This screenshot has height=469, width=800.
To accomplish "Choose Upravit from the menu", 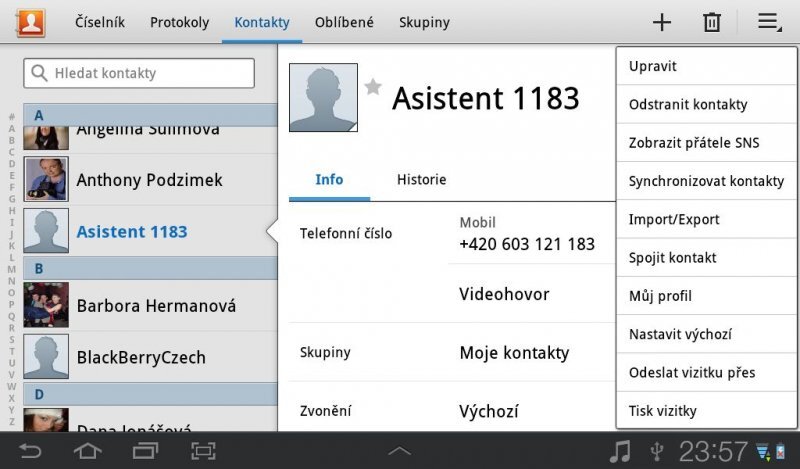I will (707, 66).
